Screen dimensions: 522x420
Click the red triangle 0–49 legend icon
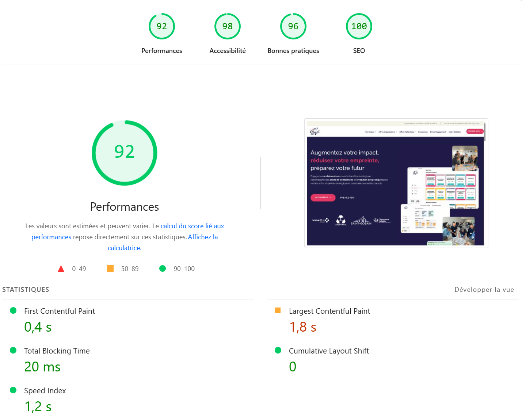pos(61,269)
